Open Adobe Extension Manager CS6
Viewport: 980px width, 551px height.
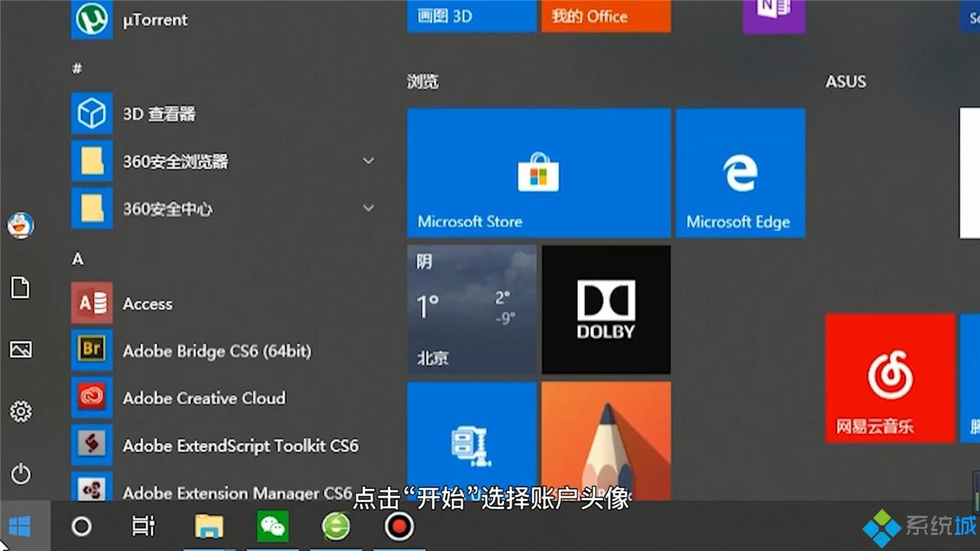[x=222, y=487]
